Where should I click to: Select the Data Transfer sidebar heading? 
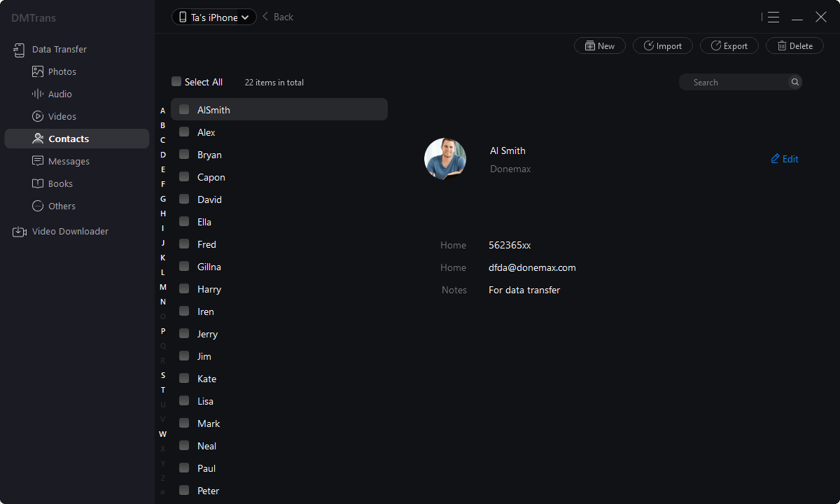[x=59, y=50]
